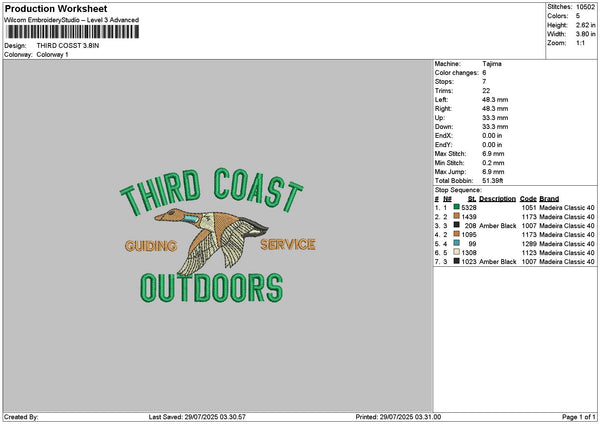The width and height of the screenshot is (600, 424).
Task: Click the orange swatch in stop row 2
Action: (456, 216)
